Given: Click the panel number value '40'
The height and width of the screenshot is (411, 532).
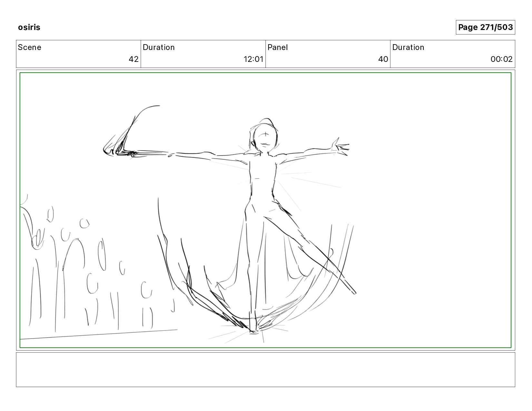Looking at the screenshot, I should [383, 59].
